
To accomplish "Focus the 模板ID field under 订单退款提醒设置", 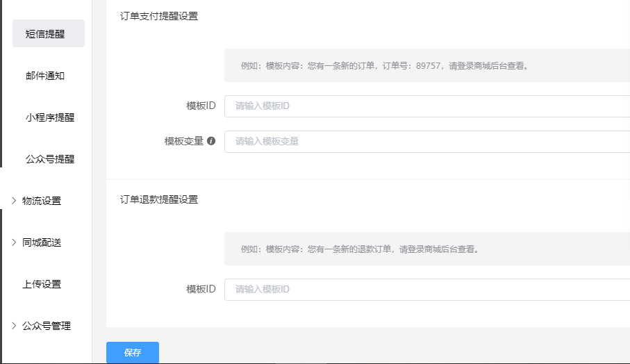I will pyautogui.click(x=427, y=290).
